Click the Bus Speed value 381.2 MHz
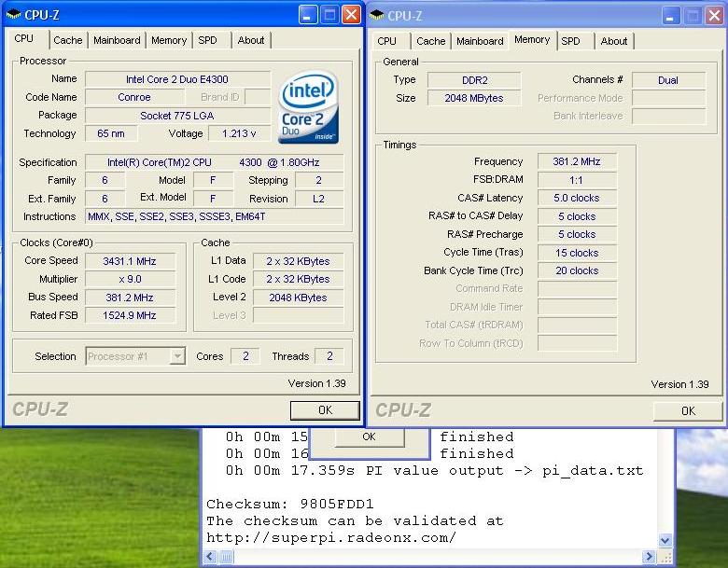The height and width of the screenshot is (568, 728). click(x=130, y=298)
